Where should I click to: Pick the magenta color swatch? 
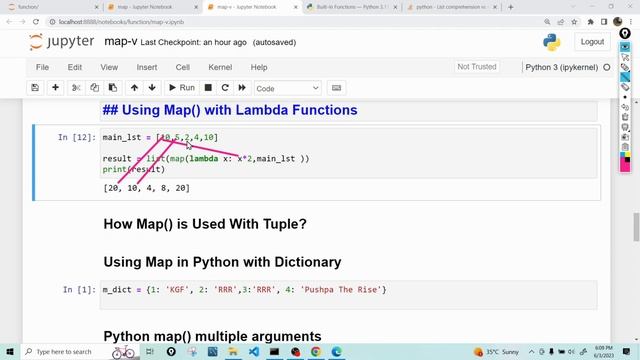pos(625,166)
